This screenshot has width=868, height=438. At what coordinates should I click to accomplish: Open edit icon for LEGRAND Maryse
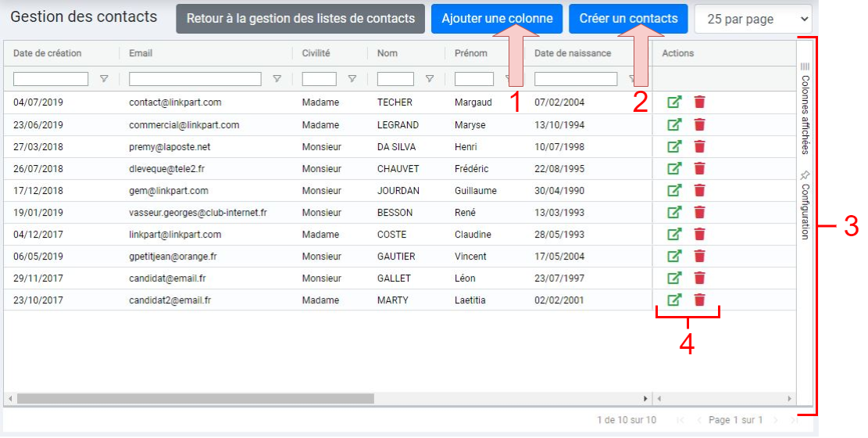pyautogui.click(x=674, y=124)
